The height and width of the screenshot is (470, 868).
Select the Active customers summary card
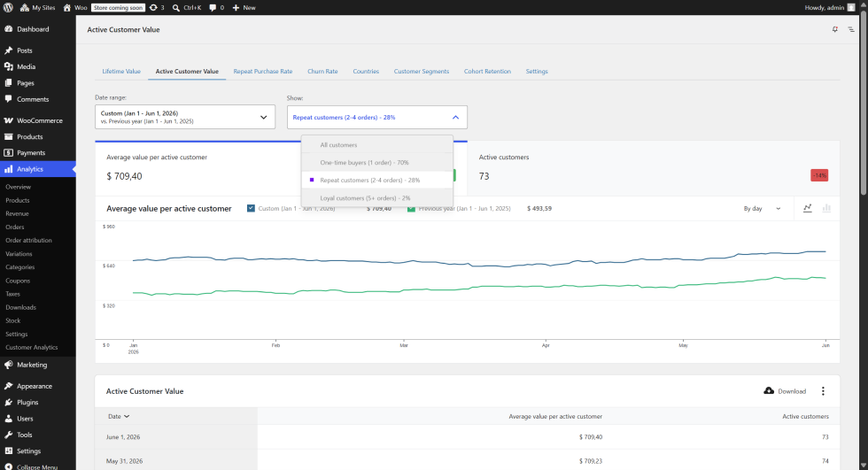[654, 168]
